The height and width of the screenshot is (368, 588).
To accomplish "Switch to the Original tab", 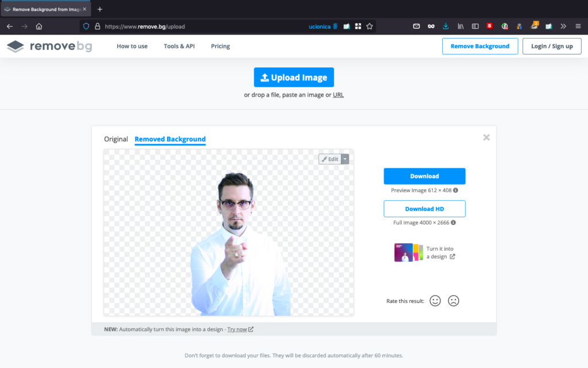I will point(116,139).
